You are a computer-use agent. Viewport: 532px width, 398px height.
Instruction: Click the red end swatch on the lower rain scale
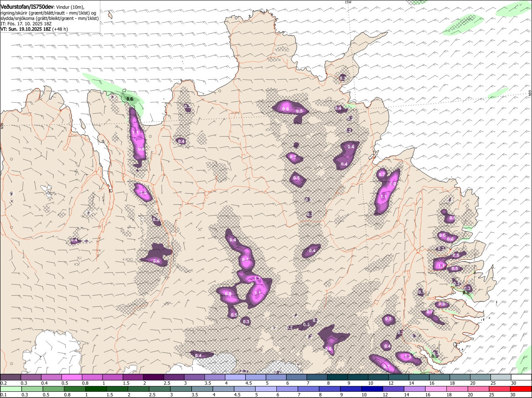[x=522, y=389]
